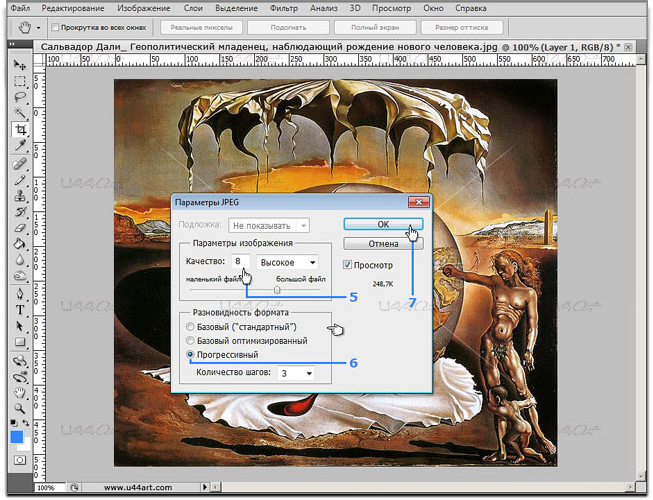The height and width of the screenshot is (500, 653).
Task: Click the 'Качество' value input field
Action: [241, 261]
